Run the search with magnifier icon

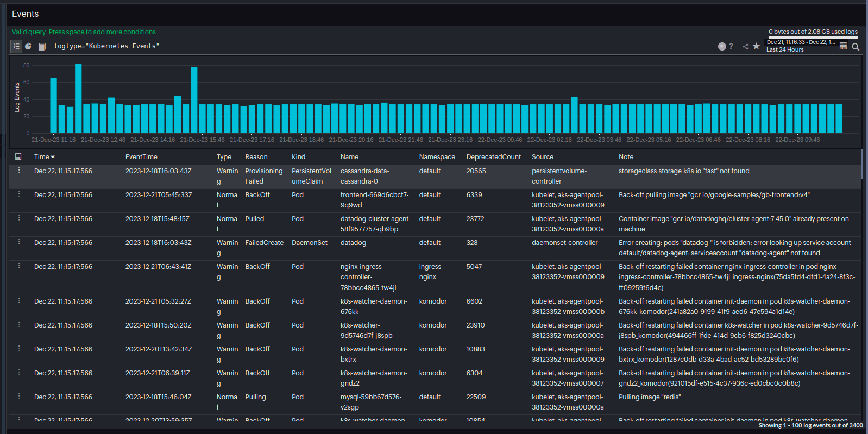click(856, 47)
